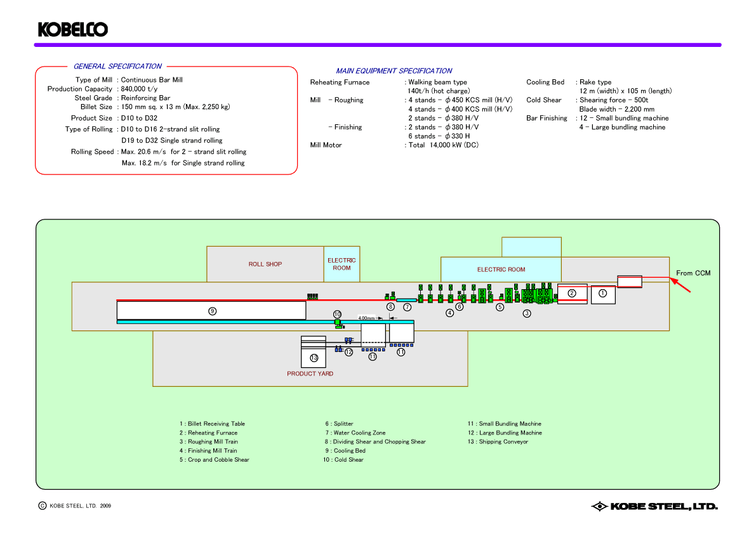Click the copyright symbol by KOBE STEEL 2009
The height and width of the screenshot is (534, 756).
(x=42, y=505)
